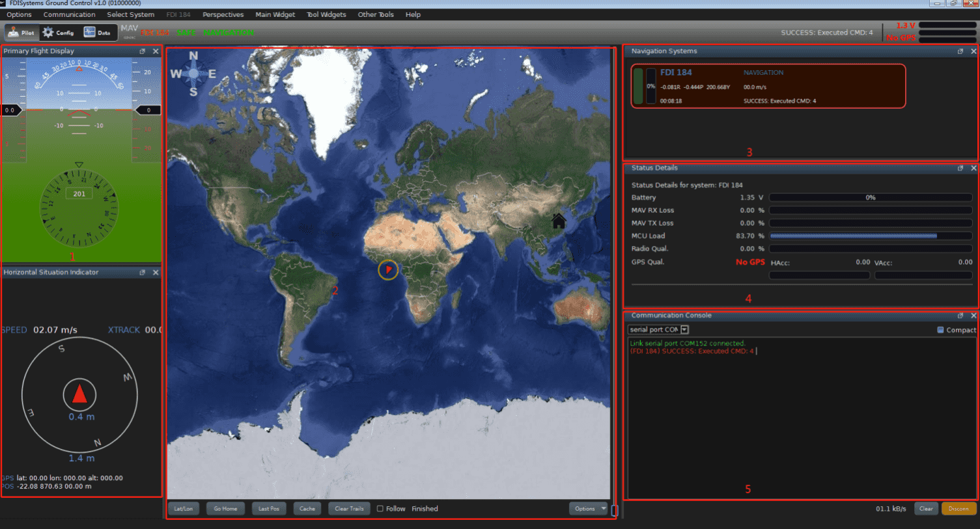Screen dimensions: 980x529
Task: Click the home marker on the map
Action: (558, 221)
